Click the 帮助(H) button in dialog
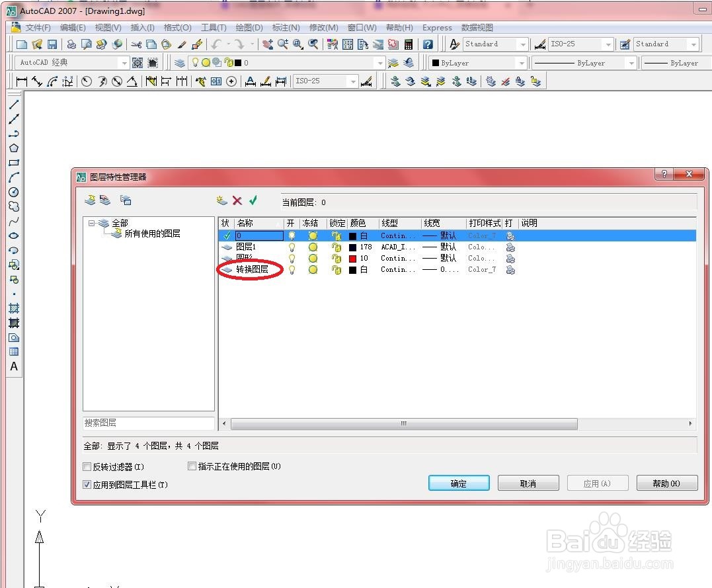Screen dimensions: 712x588 click(666, 483)
